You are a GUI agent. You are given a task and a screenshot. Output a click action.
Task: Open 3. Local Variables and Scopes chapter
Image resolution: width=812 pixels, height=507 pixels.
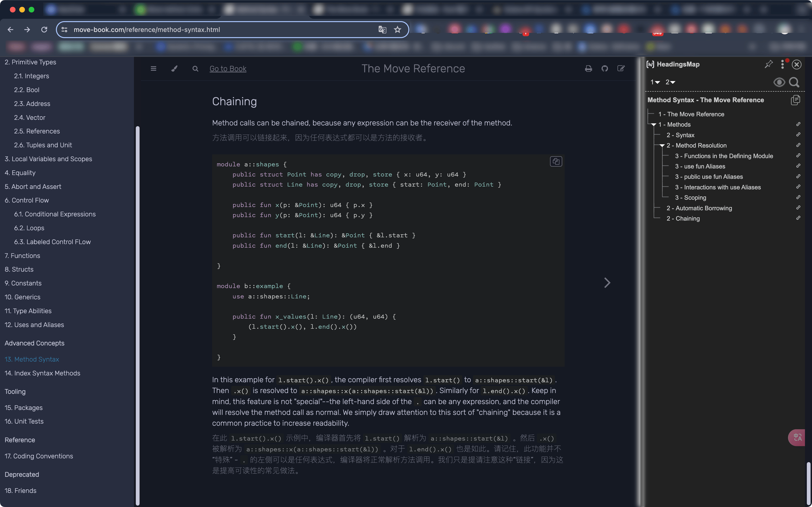click(x=48, y=159)
